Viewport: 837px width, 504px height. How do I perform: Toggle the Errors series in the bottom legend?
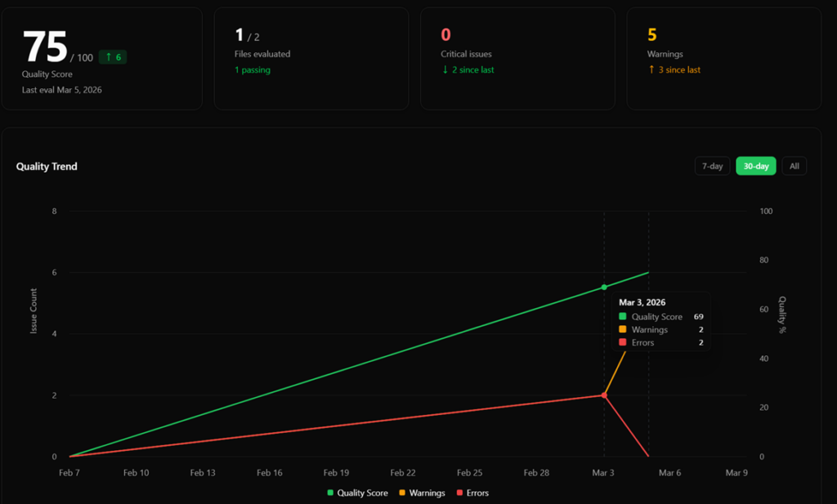click(x=472, y=493)
